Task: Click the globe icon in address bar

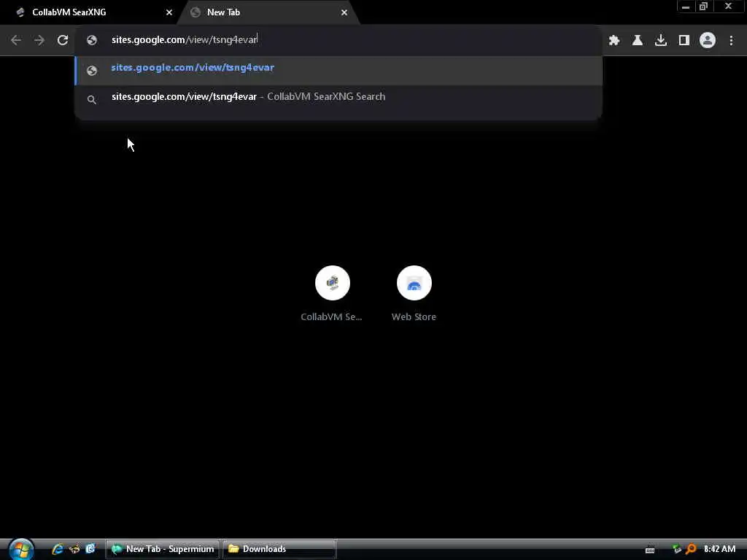Action: [92, 40]
